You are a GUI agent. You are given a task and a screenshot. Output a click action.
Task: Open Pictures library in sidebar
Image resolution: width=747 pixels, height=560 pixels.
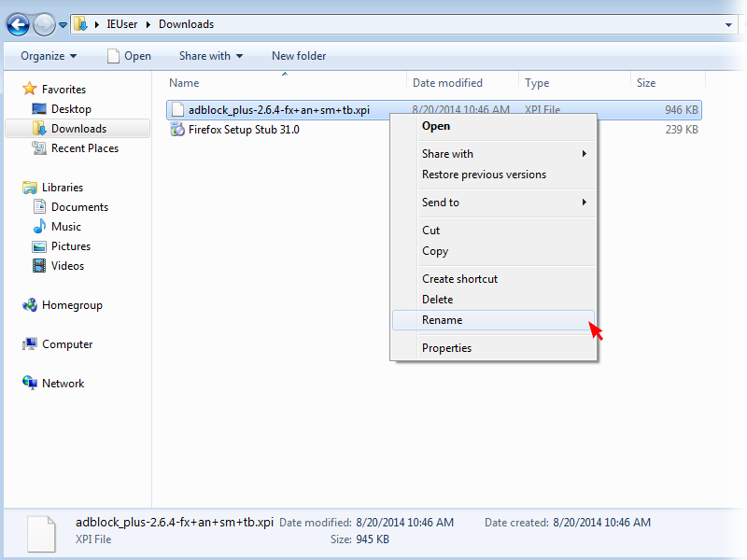[x=71, y=246]
